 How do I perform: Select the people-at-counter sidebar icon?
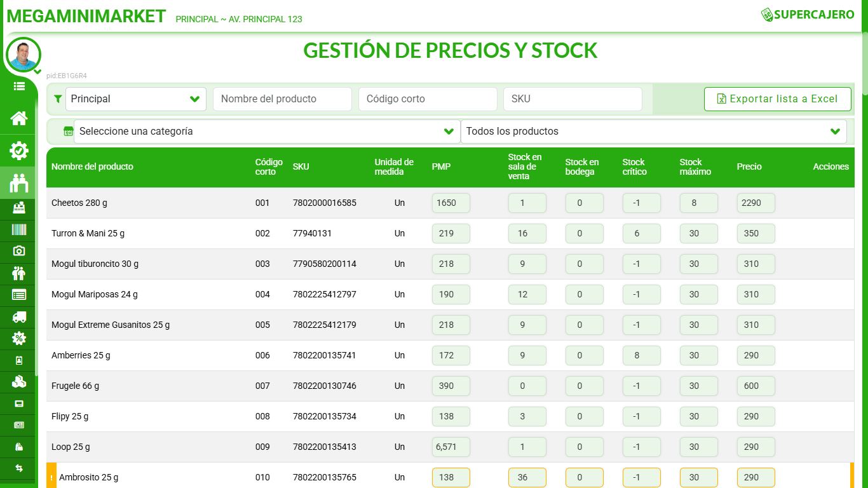(x=19, y=183)
